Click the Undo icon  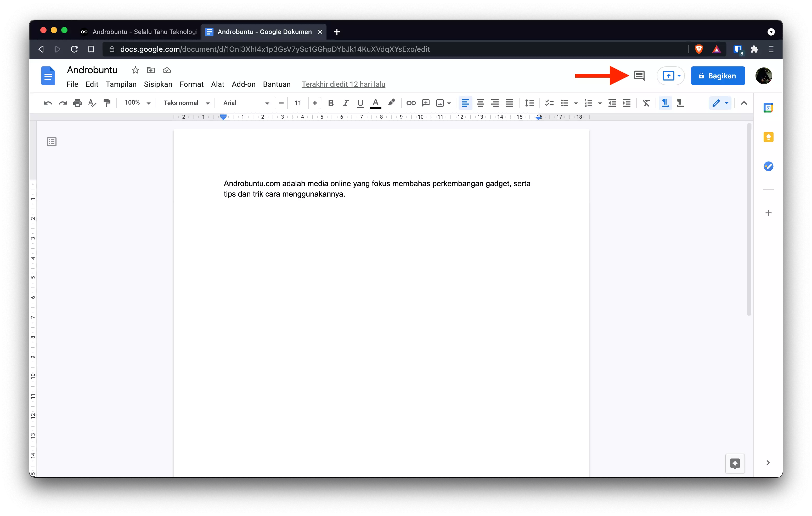click(x=48, y=103)
